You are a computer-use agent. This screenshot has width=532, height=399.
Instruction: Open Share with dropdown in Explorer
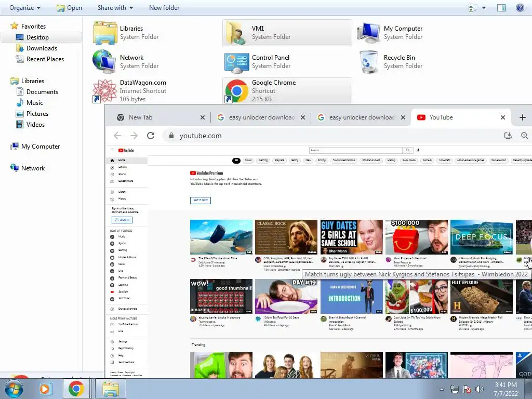click(115, 7)
